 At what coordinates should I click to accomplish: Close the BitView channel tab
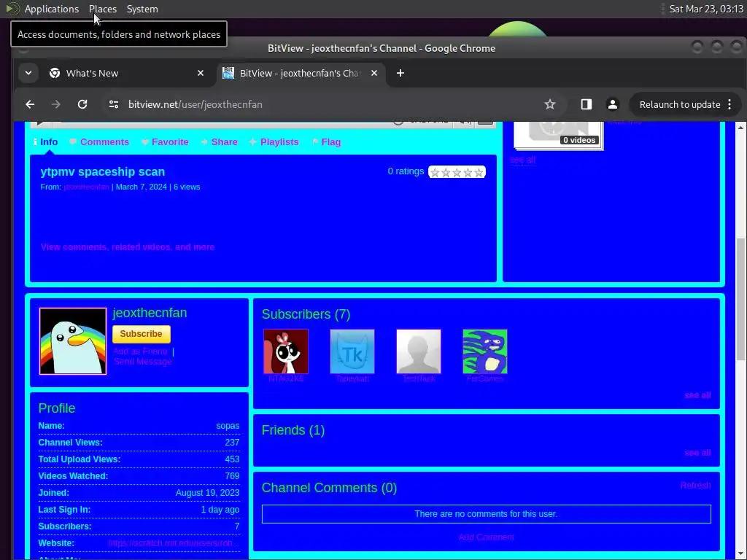pyautogui.click(x=374, y=73)
